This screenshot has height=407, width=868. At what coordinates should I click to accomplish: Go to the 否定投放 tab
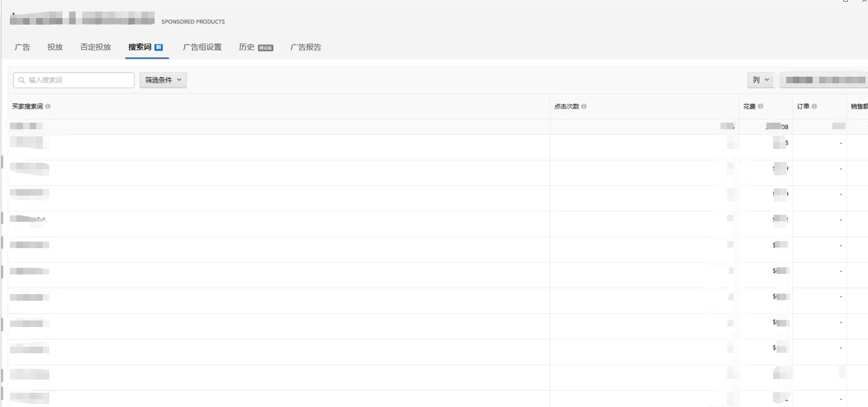[95, 47]
